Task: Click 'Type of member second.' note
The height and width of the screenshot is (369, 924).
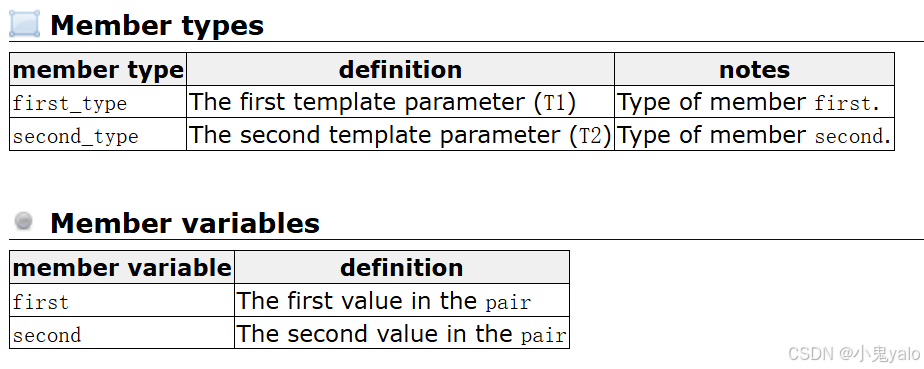Action: coord(754,134)
